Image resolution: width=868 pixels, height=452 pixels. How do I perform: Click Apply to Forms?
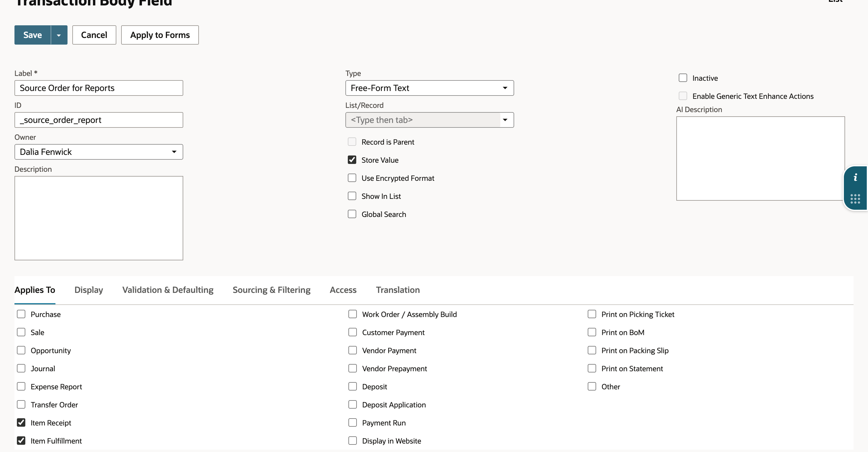160,35
